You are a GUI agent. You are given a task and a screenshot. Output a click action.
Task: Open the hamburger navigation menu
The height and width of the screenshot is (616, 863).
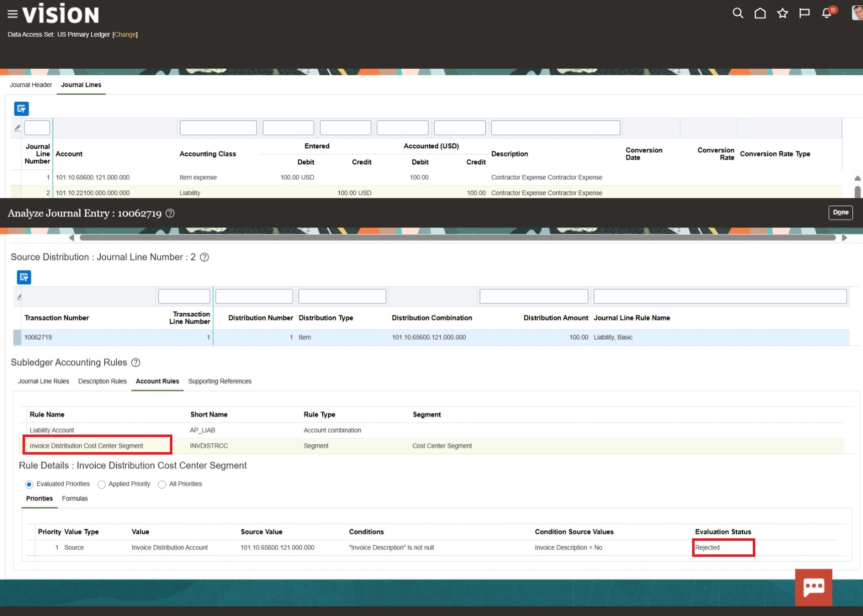point(13,14)
